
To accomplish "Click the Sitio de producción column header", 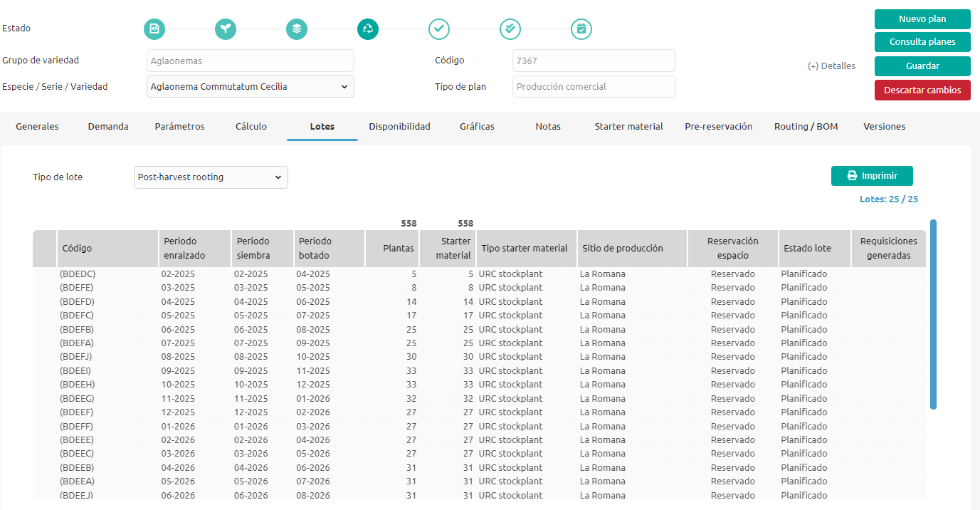I will point(632,249).
